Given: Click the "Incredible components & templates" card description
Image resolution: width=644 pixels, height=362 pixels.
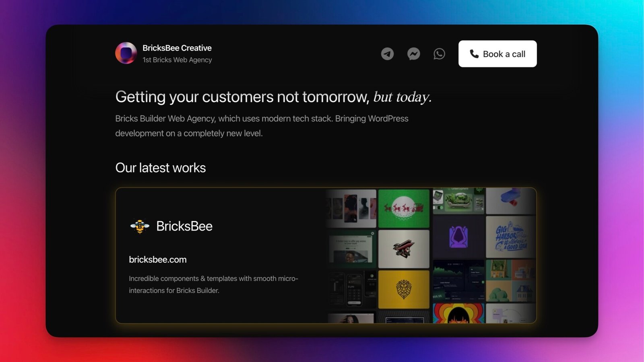Looking at the screenshot, I should pos(214,284).
